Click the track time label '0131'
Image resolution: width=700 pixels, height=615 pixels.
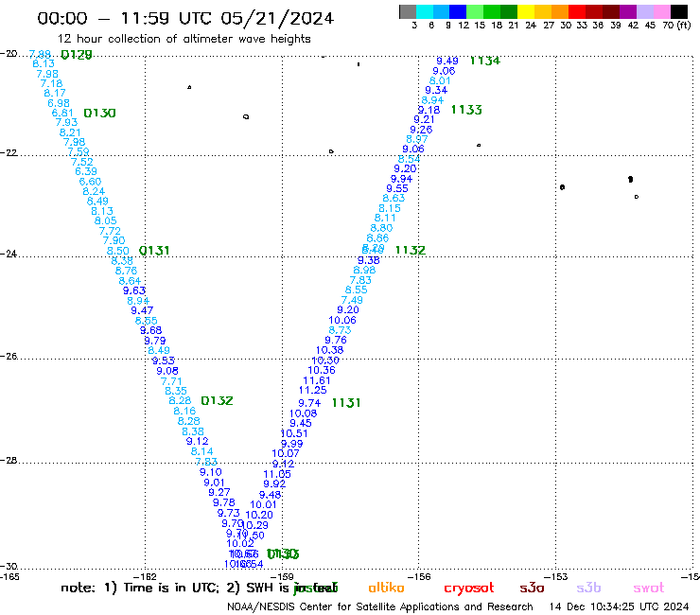pyautogui.click(x=154, y=251)
